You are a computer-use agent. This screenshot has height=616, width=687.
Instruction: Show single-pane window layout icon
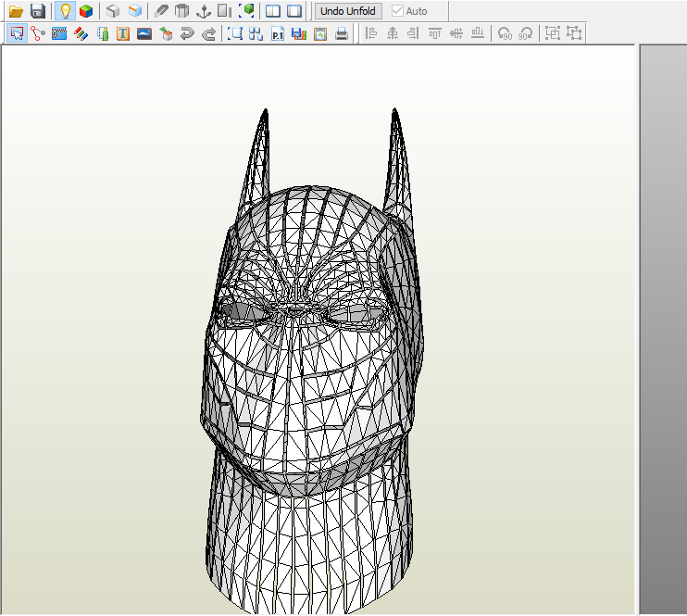tap(294, 11)
